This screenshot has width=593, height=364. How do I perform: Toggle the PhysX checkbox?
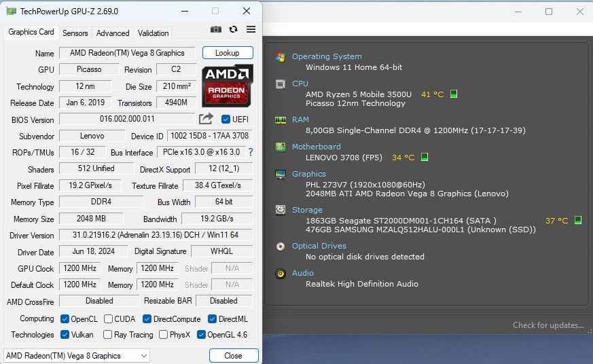point(164,335)
